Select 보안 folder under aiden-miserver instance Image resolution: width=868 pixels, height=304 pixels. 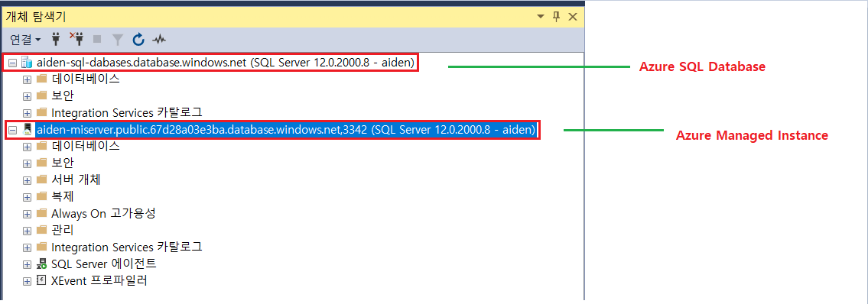(62, 163)
